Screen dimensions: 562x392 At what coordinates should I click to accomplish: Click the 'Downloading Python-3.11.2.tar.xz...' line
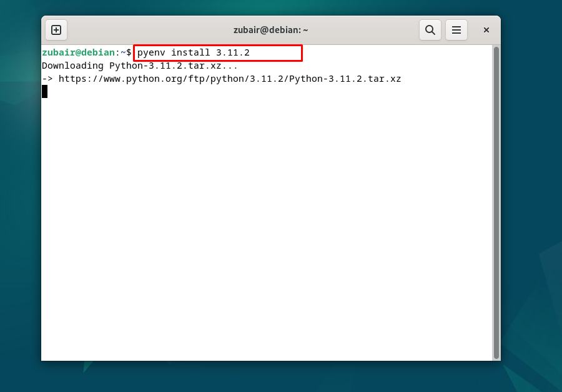[140, 66]
